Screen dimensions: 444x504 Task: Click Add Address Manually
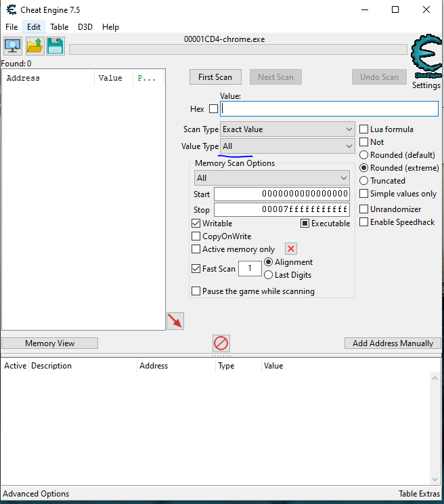point(393,343)
